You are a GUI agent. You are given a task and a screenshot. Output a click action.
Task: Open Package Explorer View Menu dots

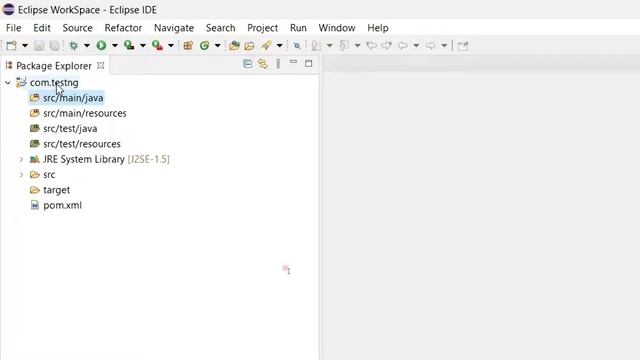278,64
